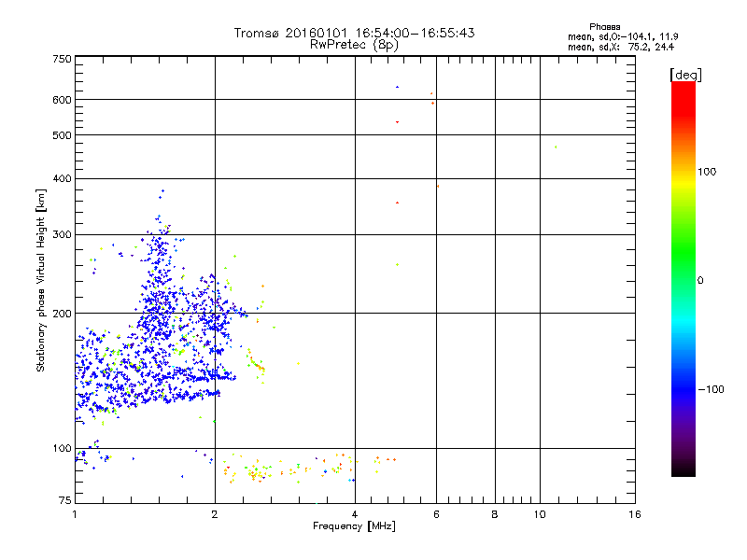Click the 'mean, sd,X: 75.2, 24.4' text

621,47
